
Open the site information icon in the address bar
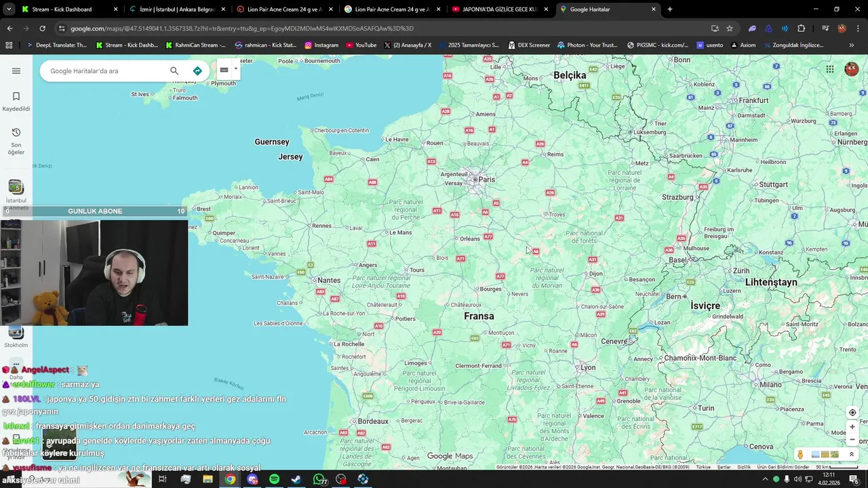point(62,28)
